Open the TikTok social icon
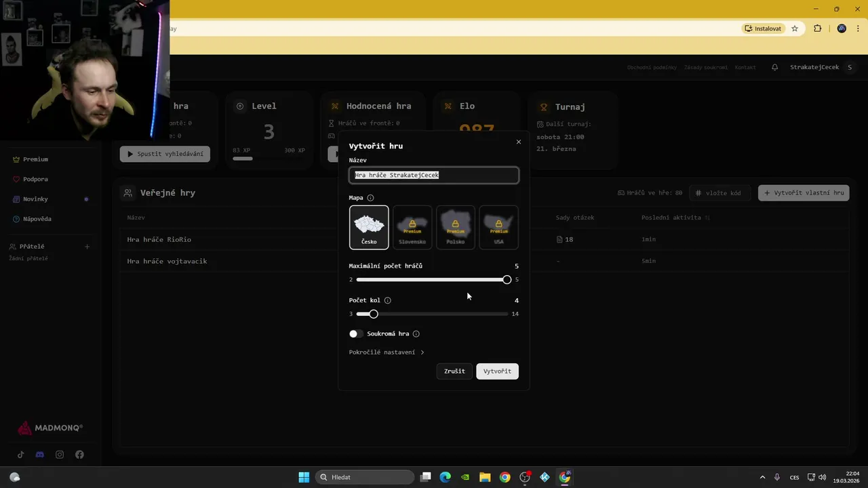 pos(21,455)
